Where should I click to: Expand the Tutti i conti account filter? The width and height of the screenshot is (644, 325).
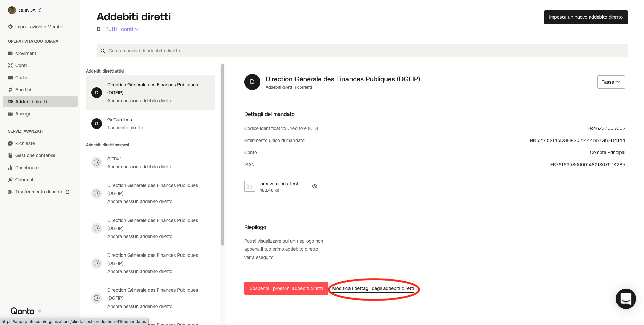122,29
